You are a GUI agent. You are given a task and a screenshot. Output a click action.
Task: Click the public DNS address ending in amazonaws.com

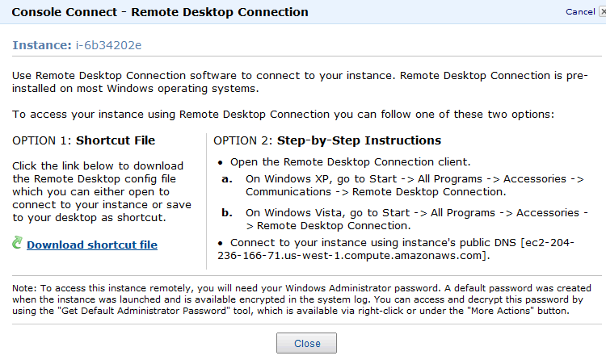[396, 249]
